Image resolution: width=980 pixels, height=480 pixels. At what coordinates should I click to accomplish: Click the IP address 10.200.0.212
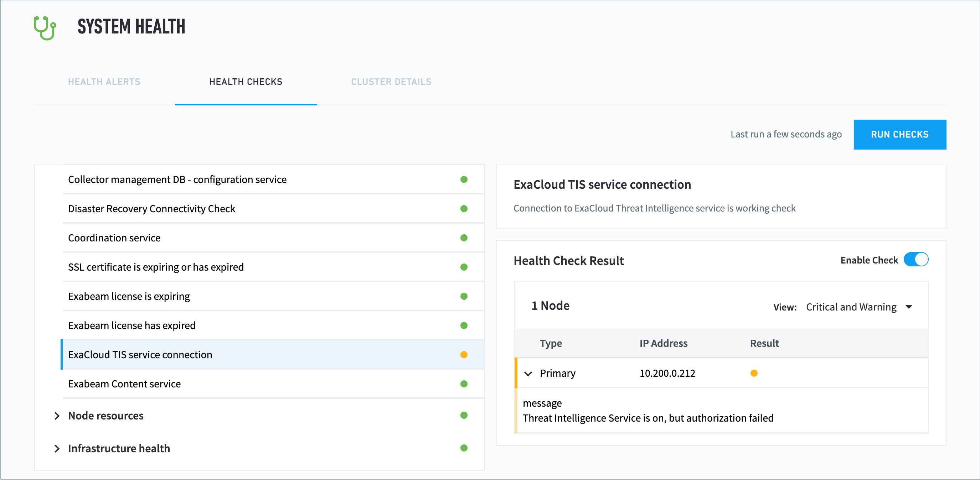(667, 373)
